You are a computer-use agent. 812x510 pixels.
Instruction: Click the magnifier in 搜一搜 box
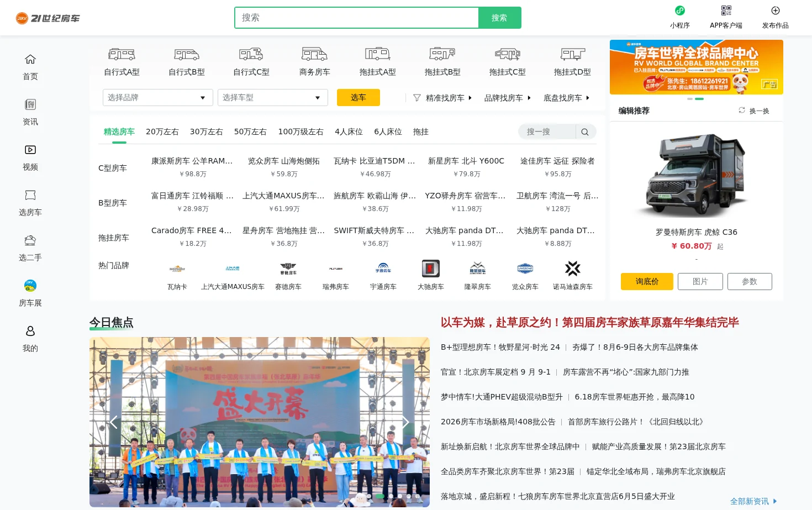(x=585, y=132)
